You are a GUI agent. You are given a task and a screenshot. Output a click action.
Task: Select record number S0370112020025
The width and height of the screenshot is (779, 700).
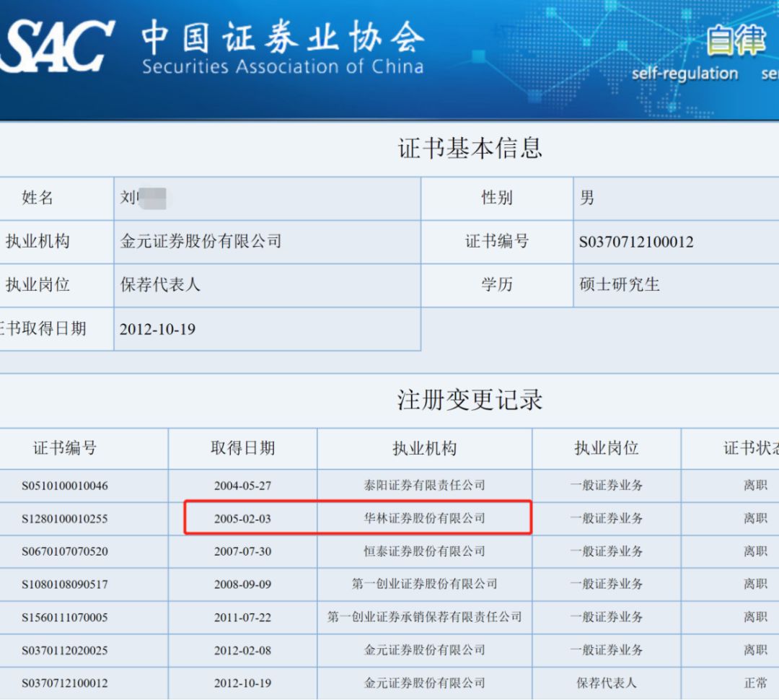(65, 650)
